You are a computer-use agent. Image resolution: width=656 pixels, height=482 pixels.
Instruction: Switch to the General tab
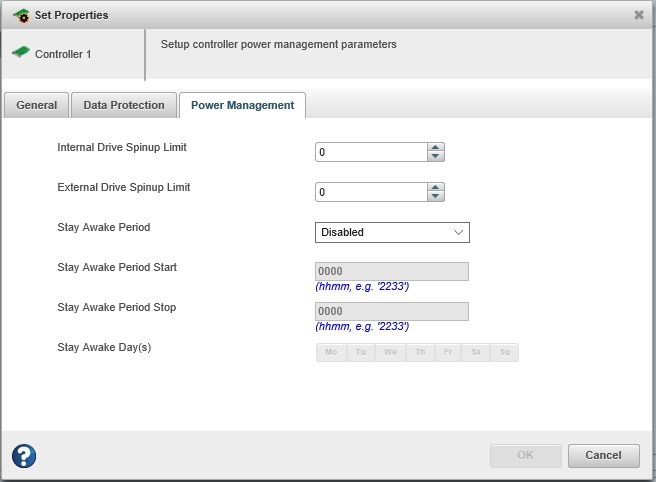pyautogui.click(x=37, y=105)
